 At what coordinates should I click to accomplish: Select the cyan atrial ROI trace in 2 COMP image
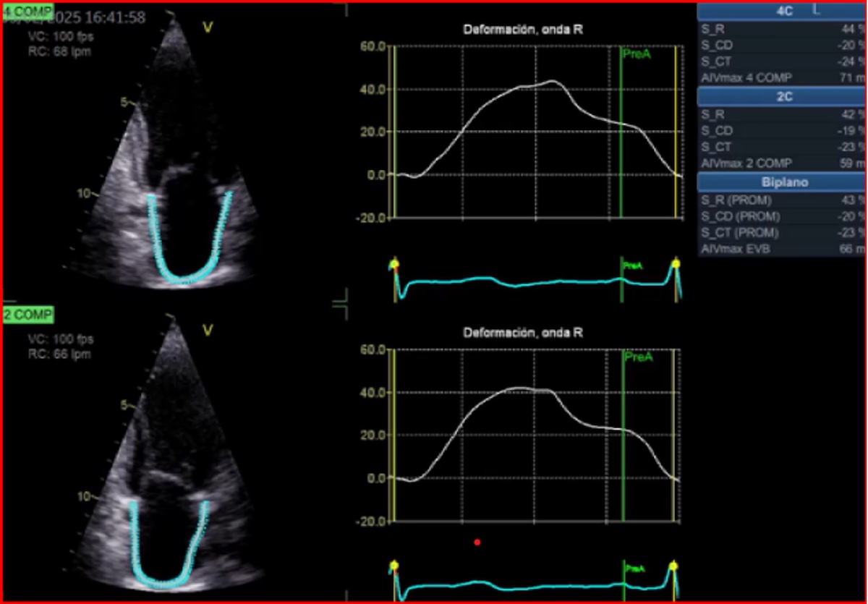click(169, 543)
